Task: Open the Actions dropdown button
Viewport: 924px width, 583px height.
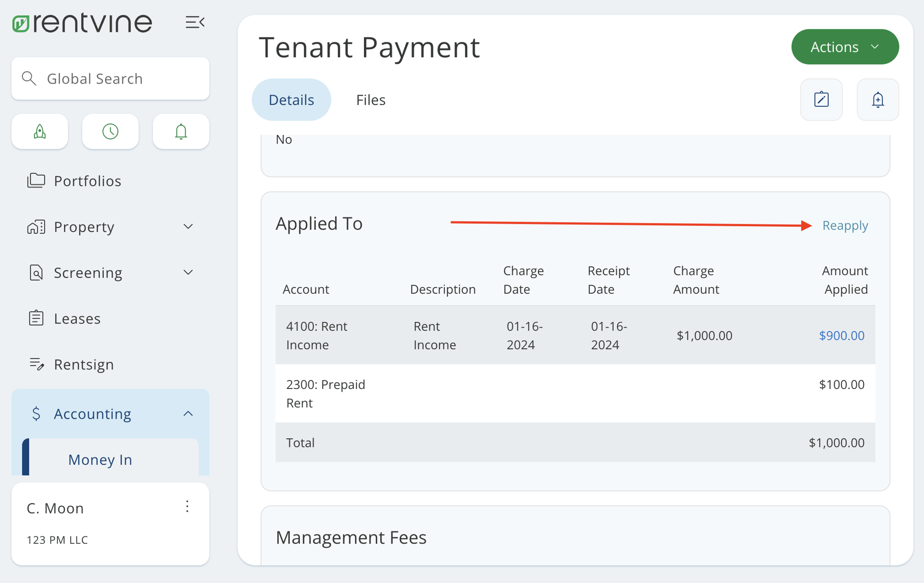Action: 845,46
